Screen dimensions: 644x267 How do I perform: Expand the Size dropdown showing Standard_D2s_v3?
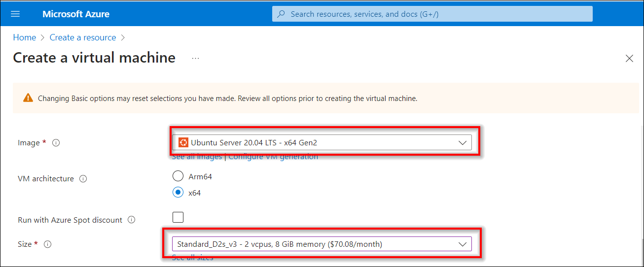(x=322, y=244)
